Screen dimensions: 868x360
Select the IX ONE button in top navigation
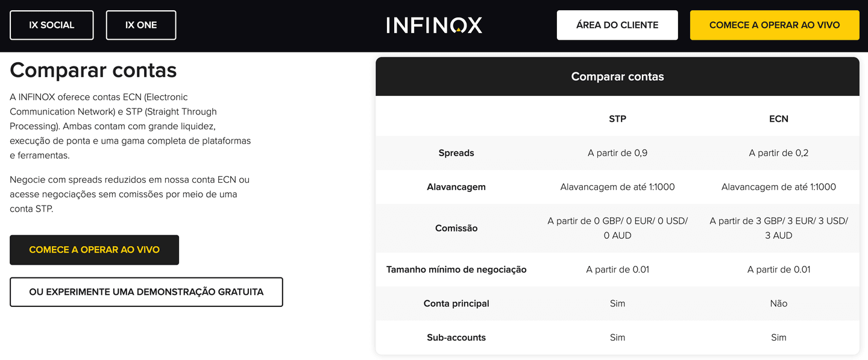point(140,25)
